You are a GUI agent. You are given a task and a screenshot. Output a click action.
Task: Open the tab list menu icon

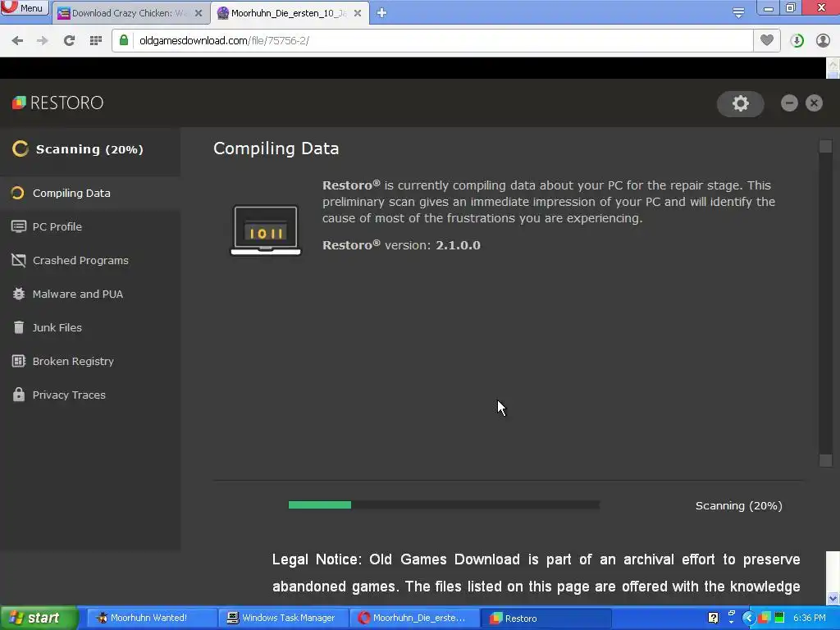(738, 12)
